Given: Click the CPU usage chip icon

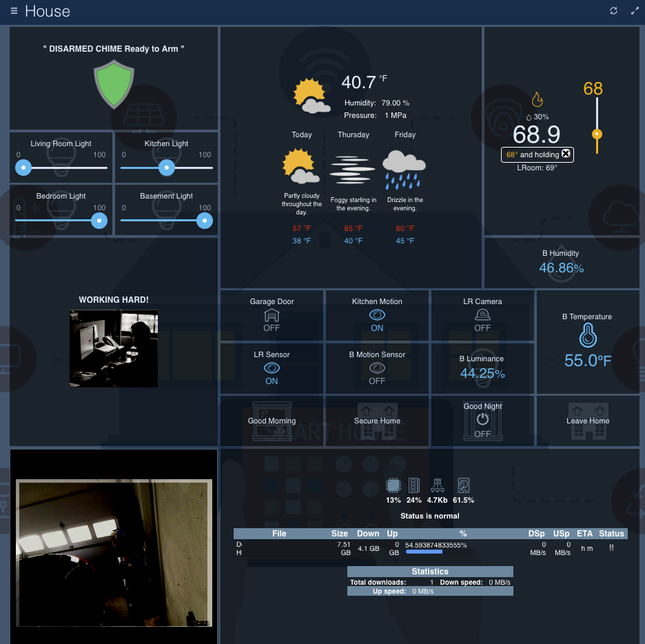Looking at the screenshot, I should (x=393, y=485).
